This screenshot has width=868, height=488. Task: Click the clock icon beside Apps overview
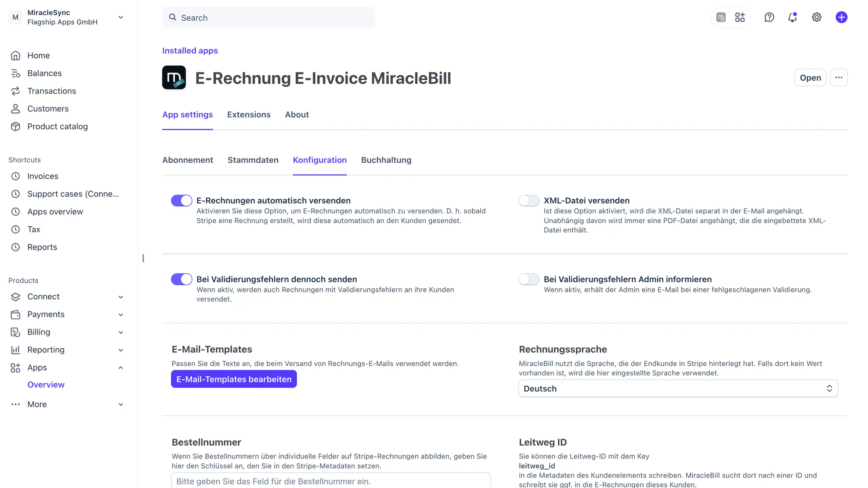[15, 211]
